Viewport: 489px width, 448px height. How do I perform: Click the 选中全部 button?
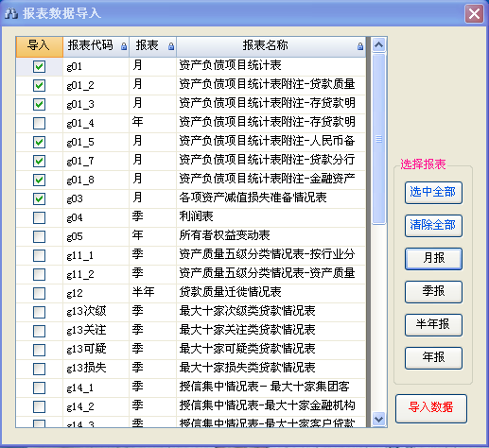coord(433,193)
